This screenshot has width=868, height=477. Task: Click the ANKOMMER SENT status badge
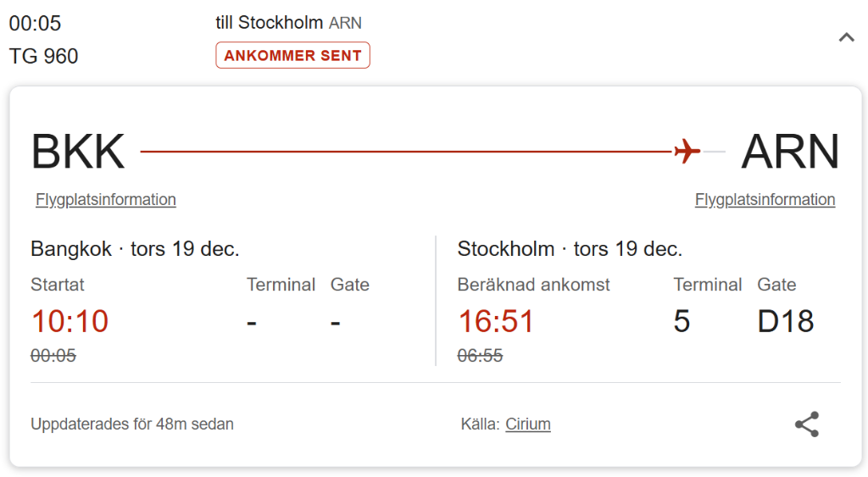pos(292,55)
